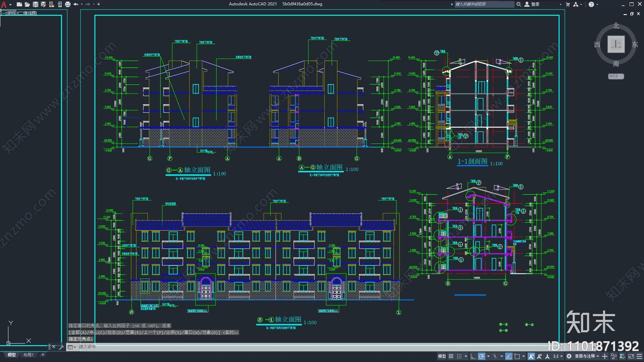Toggle isometric drafting icon
This screenshot has height=362, width=644.
[495, 356]
